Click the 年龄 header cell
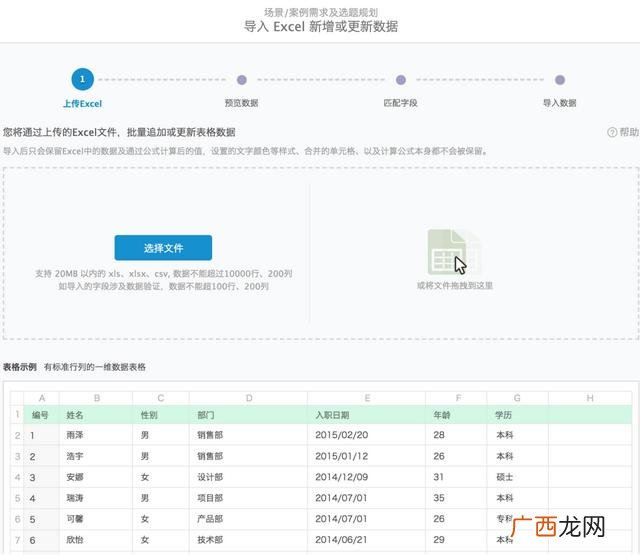 coord(456,415)
